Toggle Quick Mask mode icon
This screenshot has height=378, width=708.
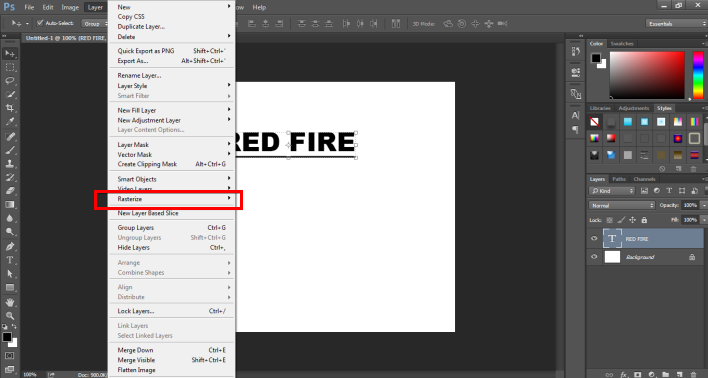[9, 356]
